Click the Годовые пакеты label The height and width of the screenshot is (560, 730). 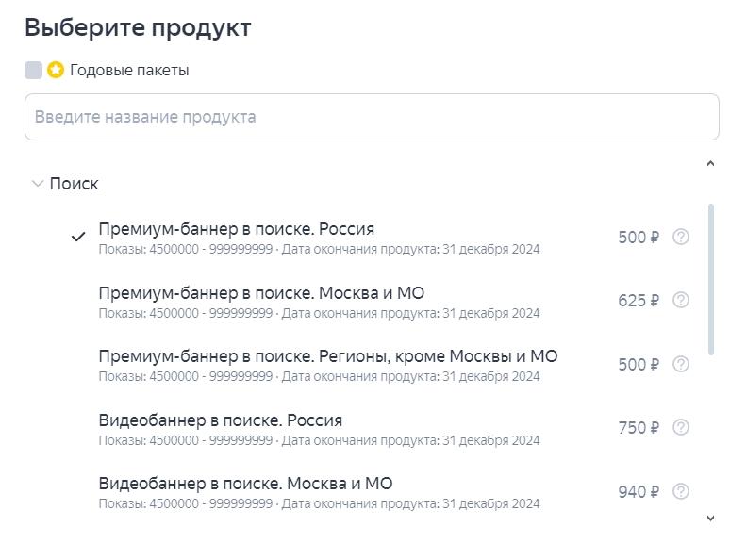pos(129,70)
